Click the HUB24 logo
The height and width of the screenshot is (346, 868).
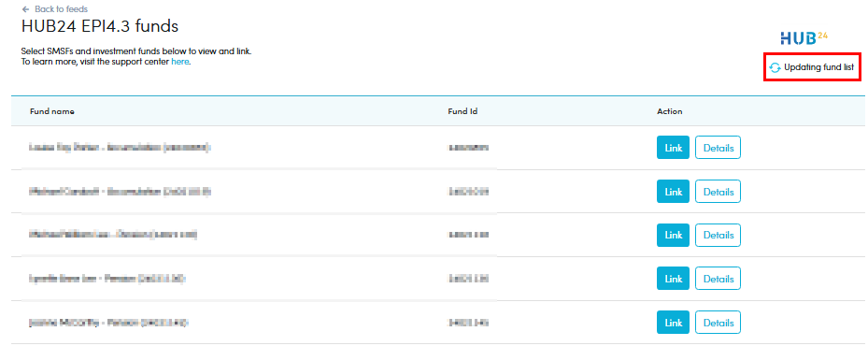point(804,37)
